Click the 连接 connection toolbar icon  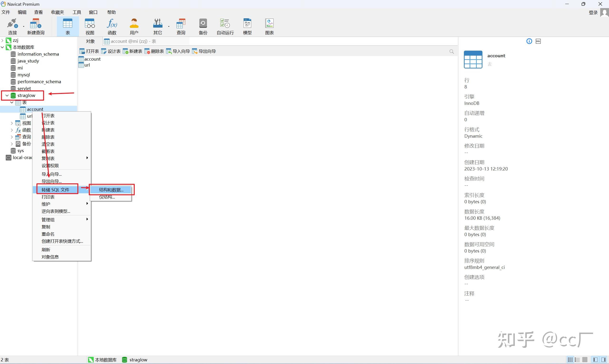pyautogui.click(x=12, y=26)
